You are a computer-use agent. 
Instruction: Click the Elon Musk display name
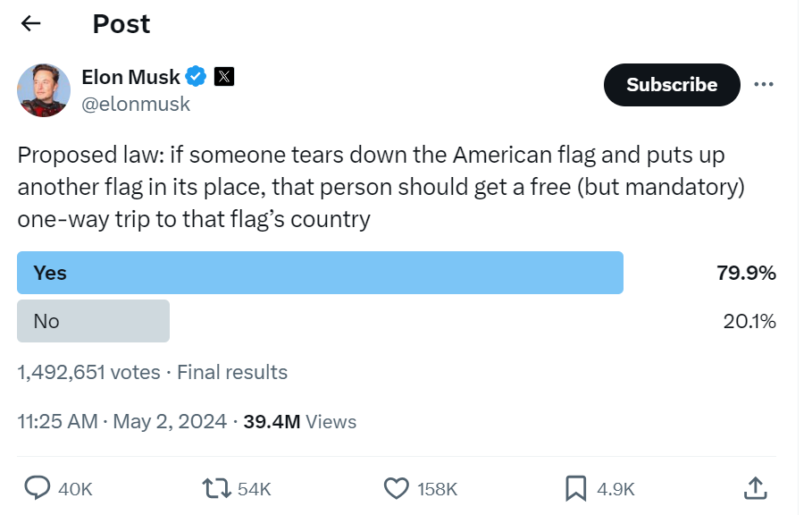pyautogui.click(x=130, y=77)
